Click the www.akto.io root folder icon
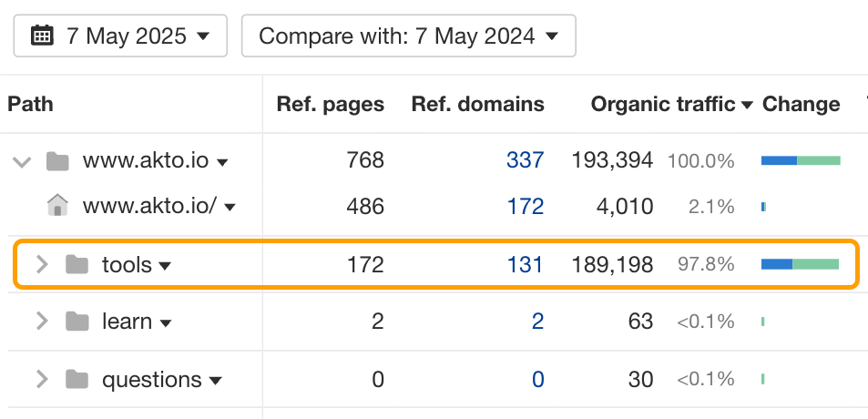Image resolution: width=868 pixels, height=419 pixels. tap(58, 162)
